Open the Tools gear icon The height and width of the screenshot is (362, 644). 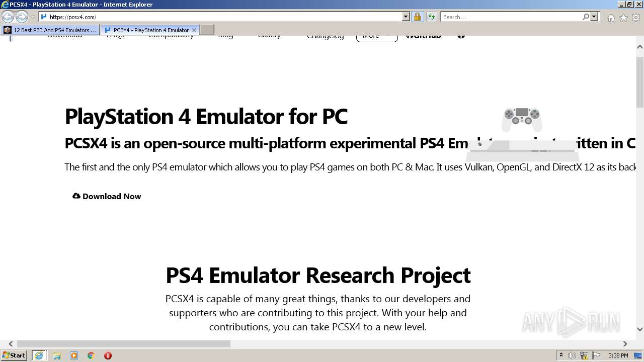tap(636, 18)
